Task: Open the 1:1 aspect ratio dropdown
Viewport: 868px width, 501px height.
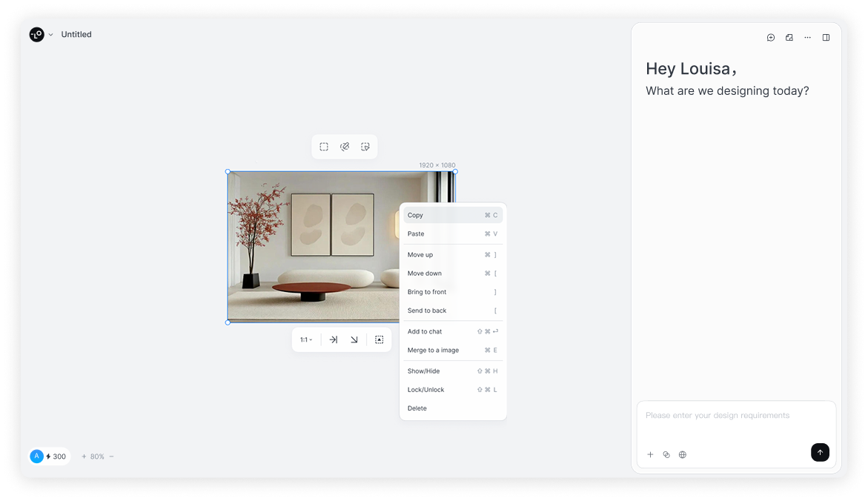Action: pyautogui.click(x=306, y=340)
